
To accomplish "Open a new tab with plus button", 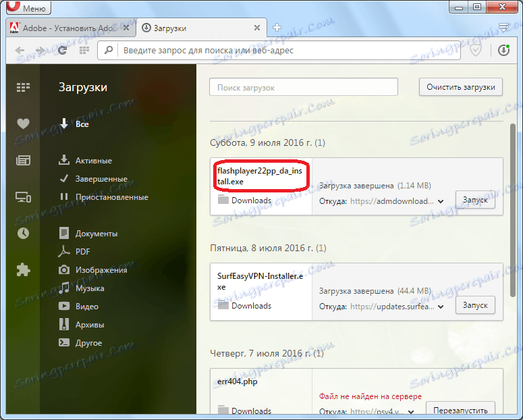I will coord(277,28).
